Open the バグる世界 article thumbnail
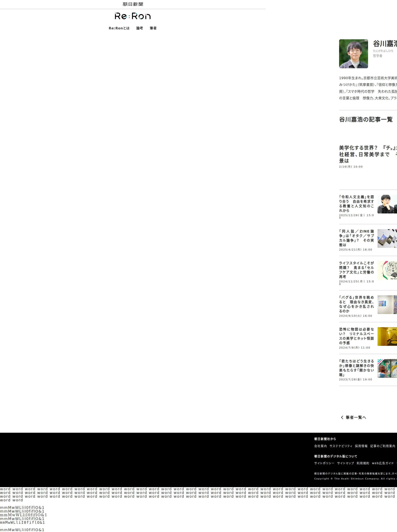 387,305
